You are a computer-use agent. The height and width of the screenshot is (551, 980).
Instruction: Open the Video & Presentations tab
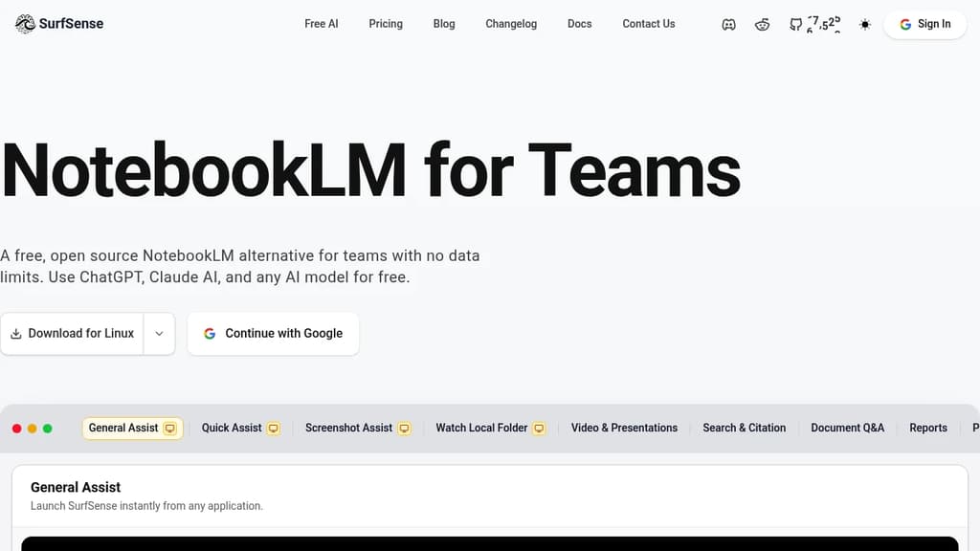624,428
